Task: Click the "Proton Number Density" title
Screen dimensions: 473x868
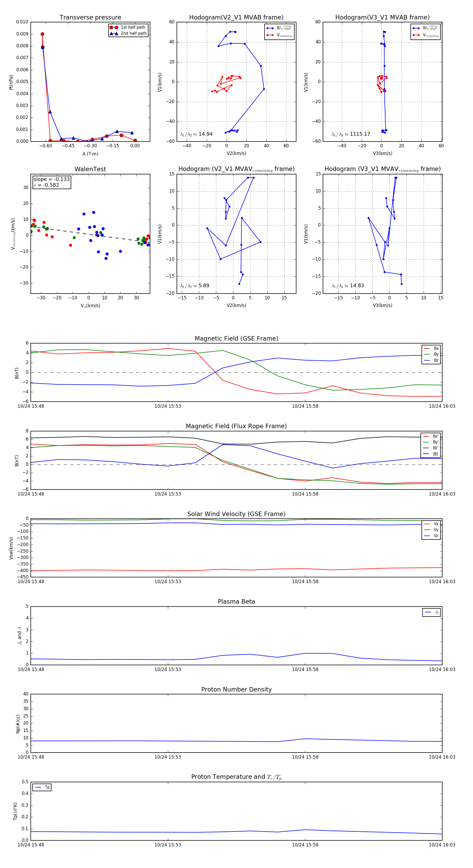Action: tap(236, 689)
